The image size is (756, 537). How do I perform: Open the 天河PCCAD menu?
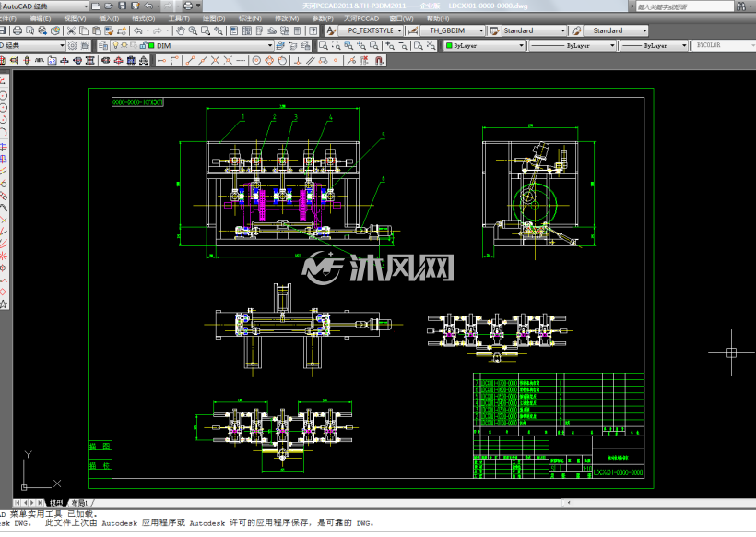[x=361, y=18]
